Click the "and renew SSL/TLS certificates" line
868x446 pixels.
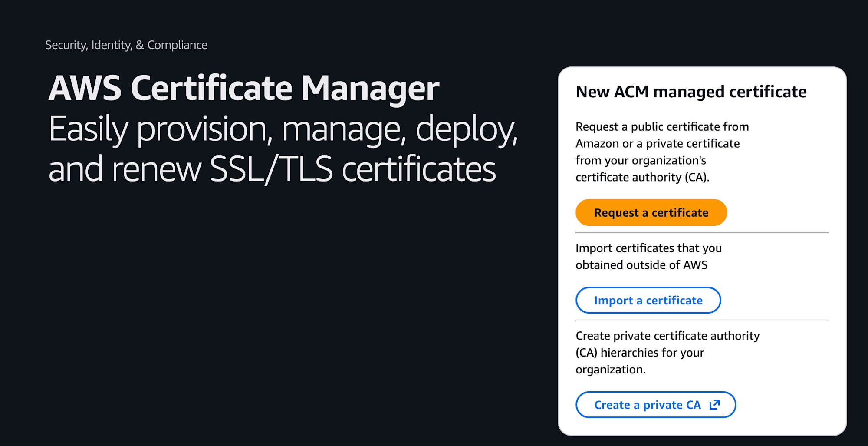pos(272,169)
